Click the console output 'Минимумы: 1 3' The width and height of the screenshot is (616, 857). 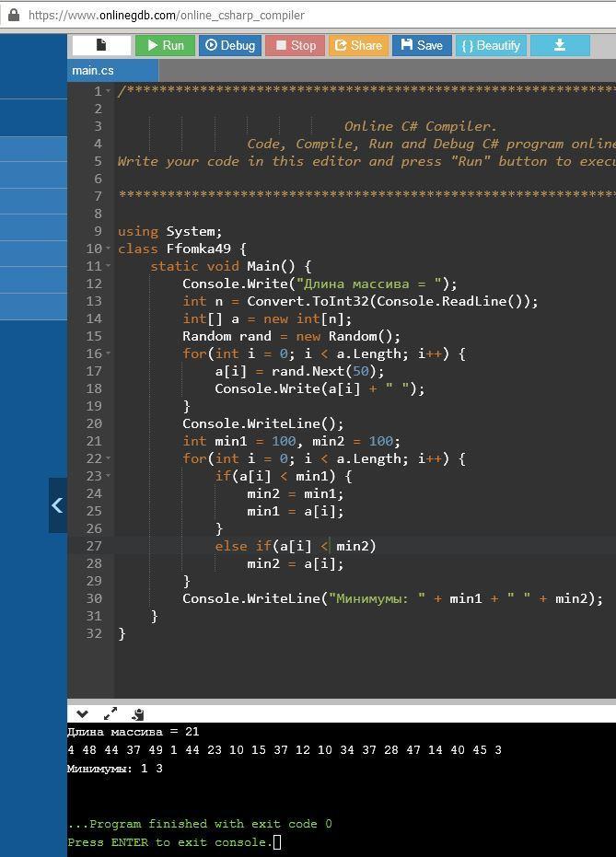click(115, 769)
